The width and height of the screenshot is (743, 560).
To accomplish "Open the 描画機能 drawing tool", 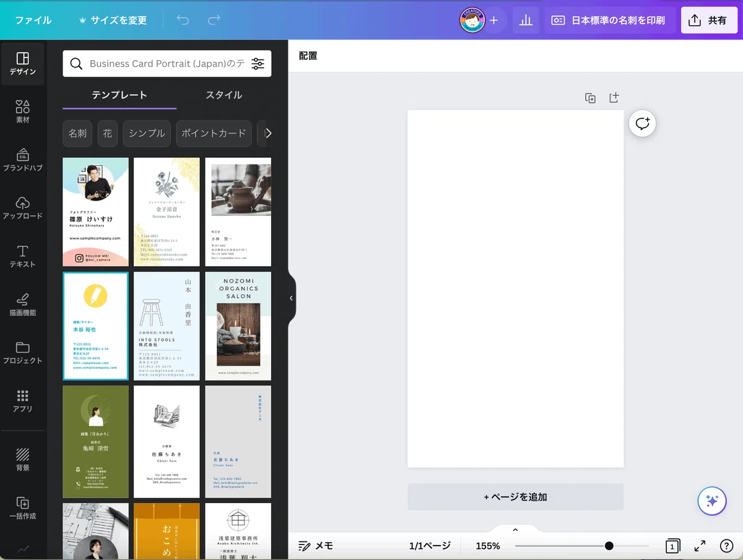I will point(22,304).
